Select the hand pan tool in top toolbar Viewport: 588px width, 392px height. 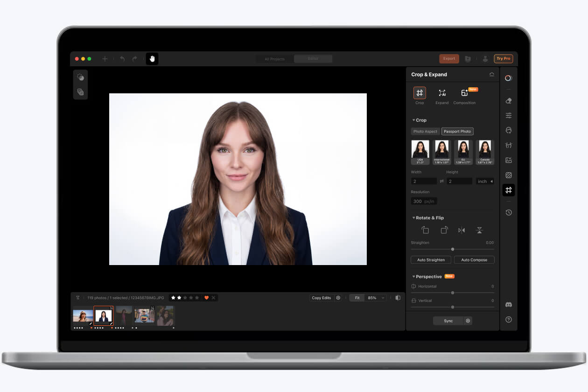[152, 59]
